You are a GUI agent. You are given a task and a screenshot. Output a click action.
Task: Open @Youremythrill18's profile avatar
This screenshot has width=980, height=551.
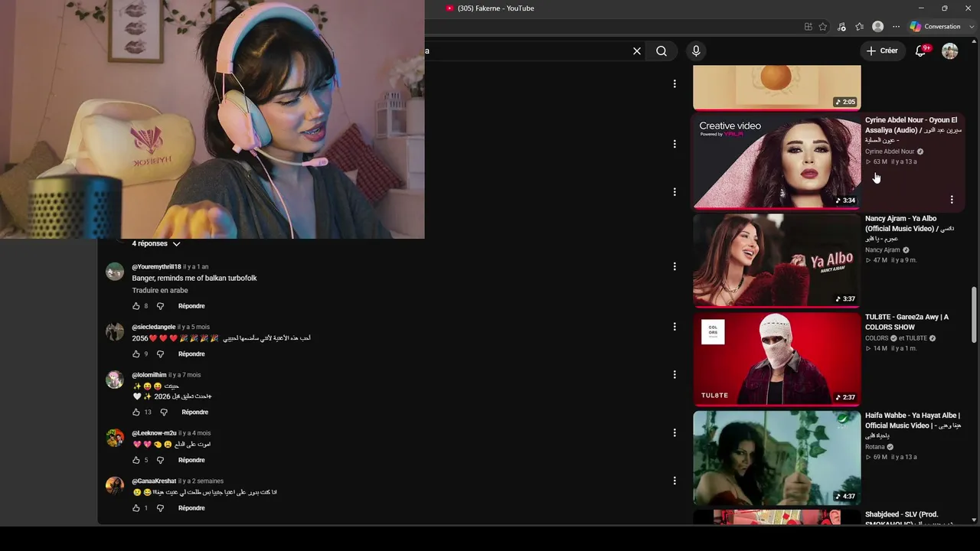pos(115,272)
